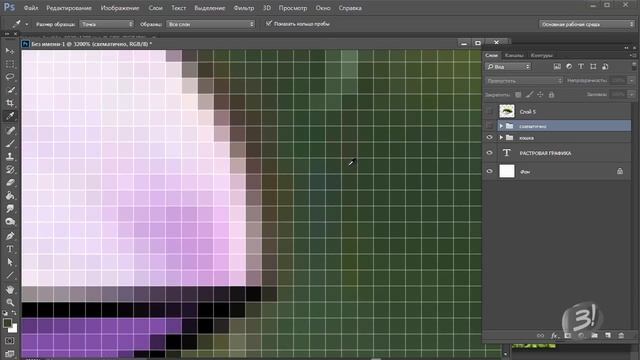This screenshot has width=640, height=360.
Task: Select the Healing Brush tool
Action: pyautogui.click(x=10, y=131)
